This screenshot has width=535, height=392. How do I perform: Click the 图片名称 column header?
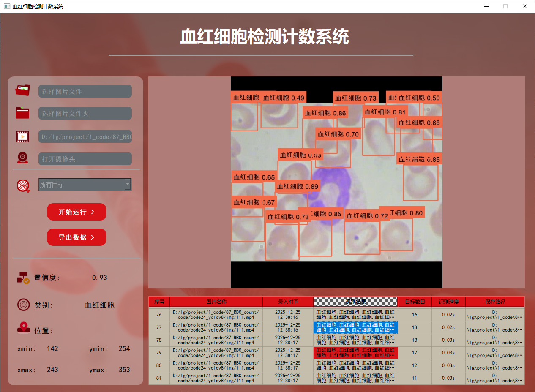pyautogui.click(x=216, y=302)
